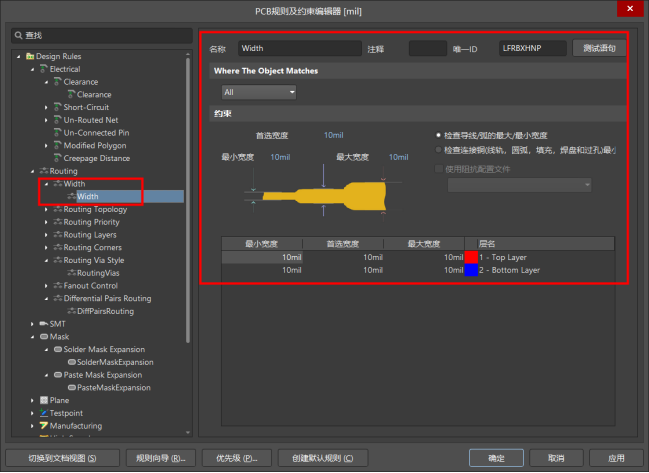Click the red Top Layer color swatch
This screenshot has width=649, height=473.
coord(471,258)
